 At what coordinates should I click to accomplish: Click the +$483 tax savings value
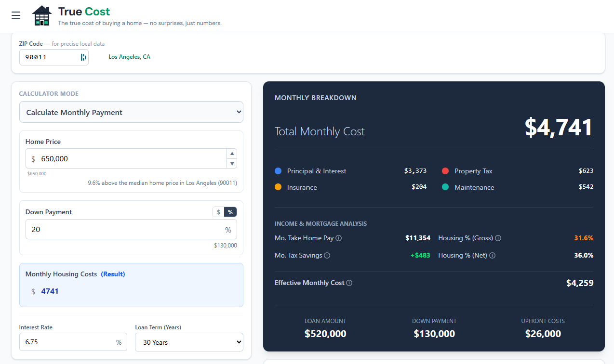(x=420, y=256)
